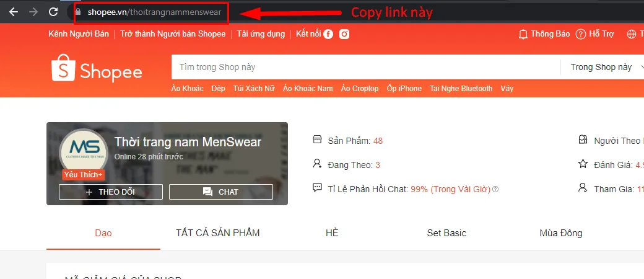Reload the page with the refresh icon
The width and height of the screenshot is (644, 279).
[53, 12]
